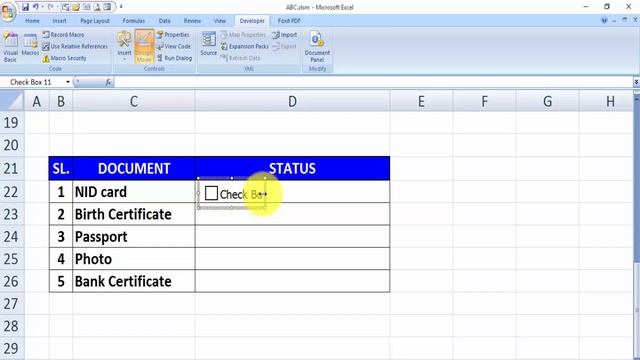Open the Page Layout tab

point(95,21)
